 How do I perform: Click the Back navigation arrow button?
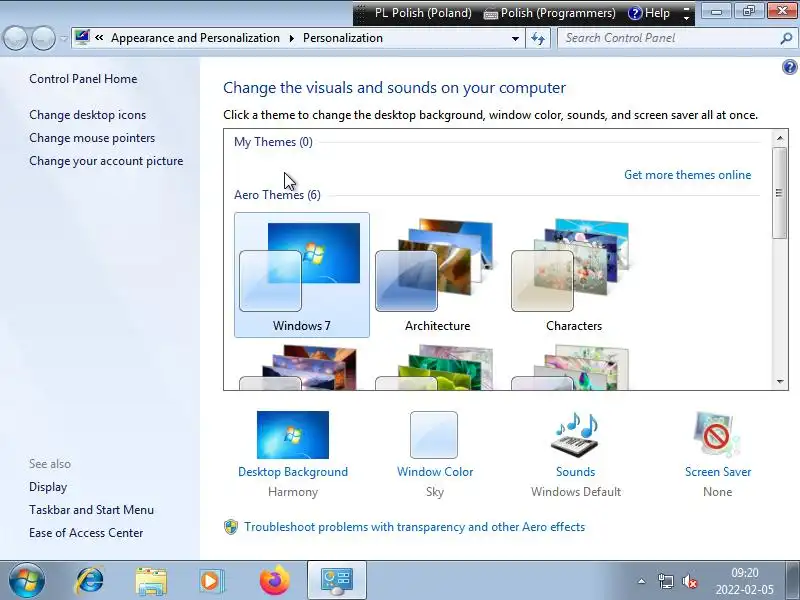click(x=15, y=38)
